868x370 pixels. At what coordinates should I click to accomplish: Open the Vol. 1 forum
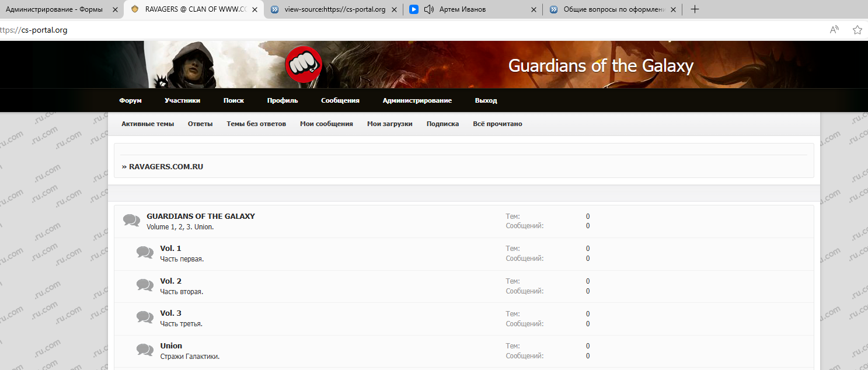coord(170,249)
